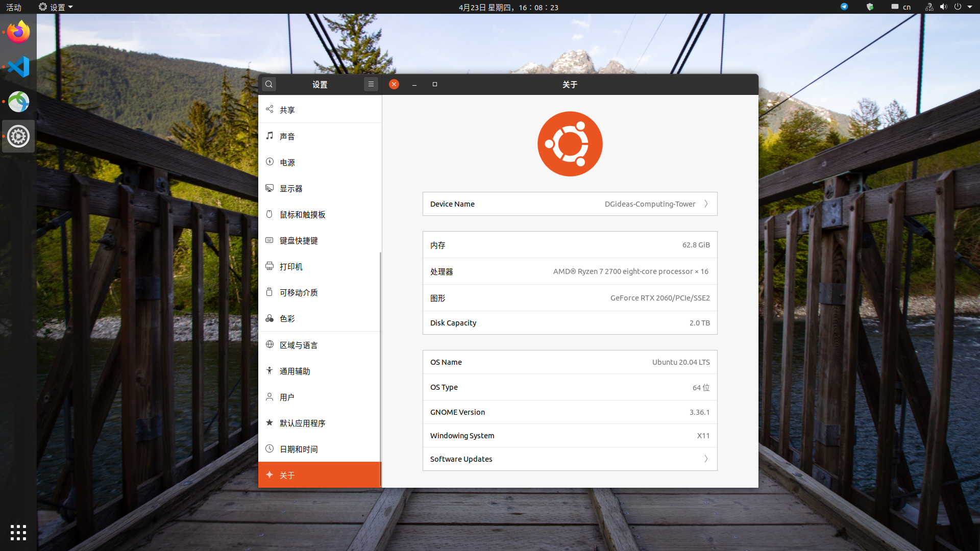Screen dimensions: 980x551
Task: Open the hamburger menu in Settings header
Action: pos(371,84)
